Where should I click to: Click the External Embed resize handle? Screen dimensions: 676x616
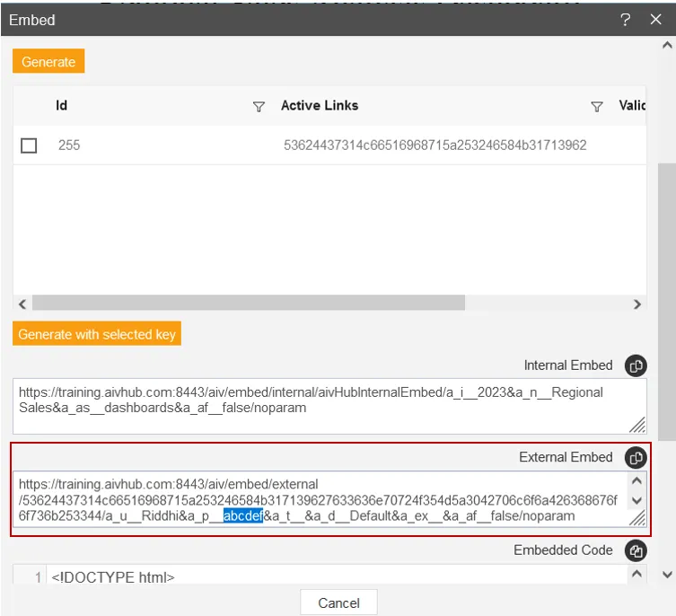tap(637, 517)
